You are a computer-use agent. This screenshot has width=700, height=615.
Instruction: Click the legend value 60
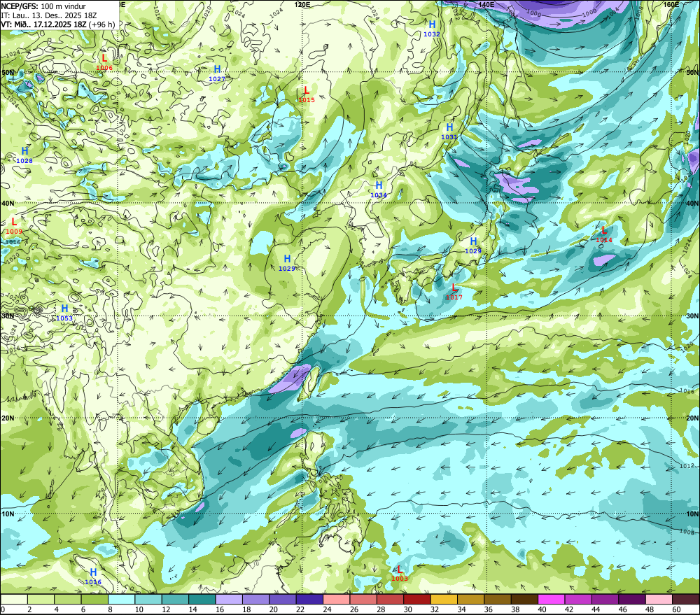point(676,609)
